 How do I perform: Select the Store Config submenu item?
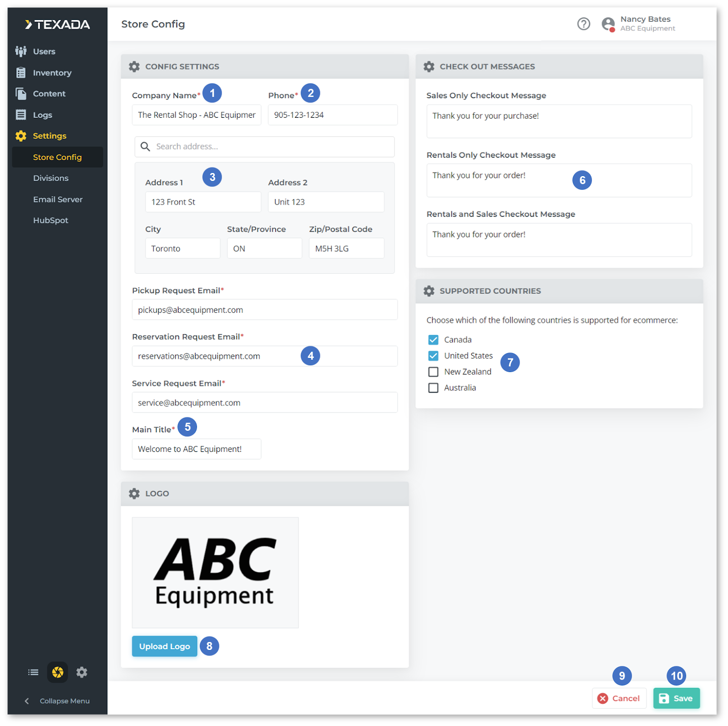pyautogui.click(x=57, y=157)
